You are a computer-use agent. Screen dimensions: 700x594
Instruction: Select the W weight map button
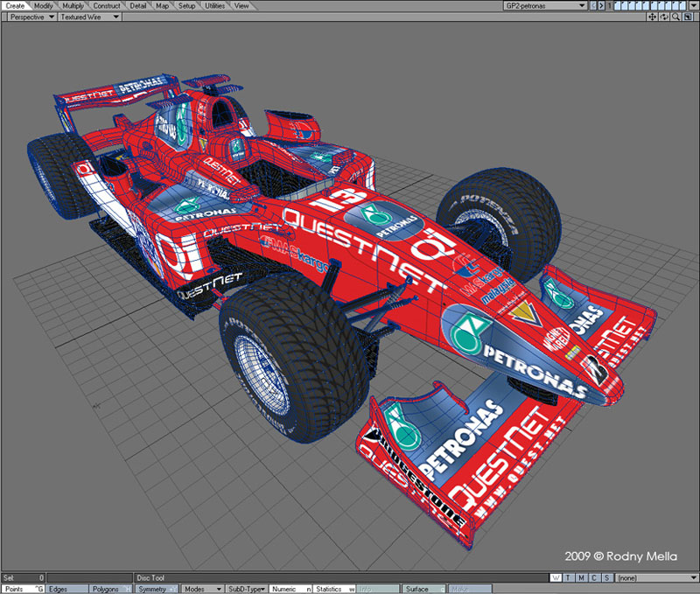[556, 578]
